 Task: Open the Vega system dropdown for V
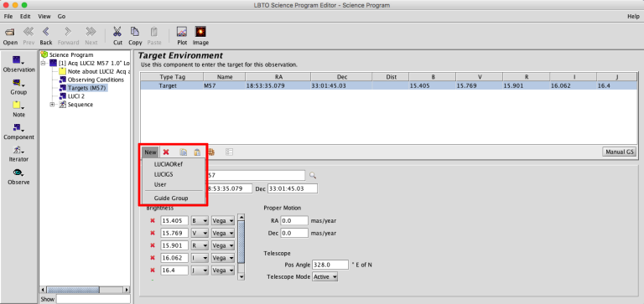point(222,233)
